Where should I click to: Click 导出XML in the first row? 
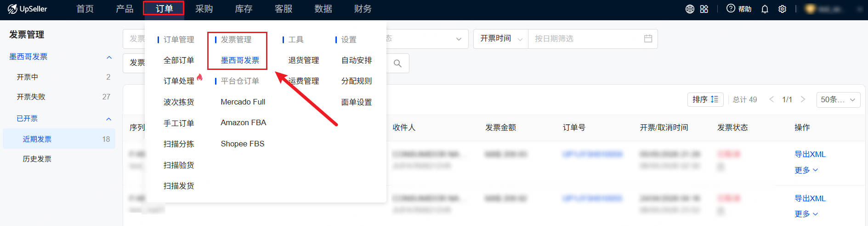click(810, 154)
